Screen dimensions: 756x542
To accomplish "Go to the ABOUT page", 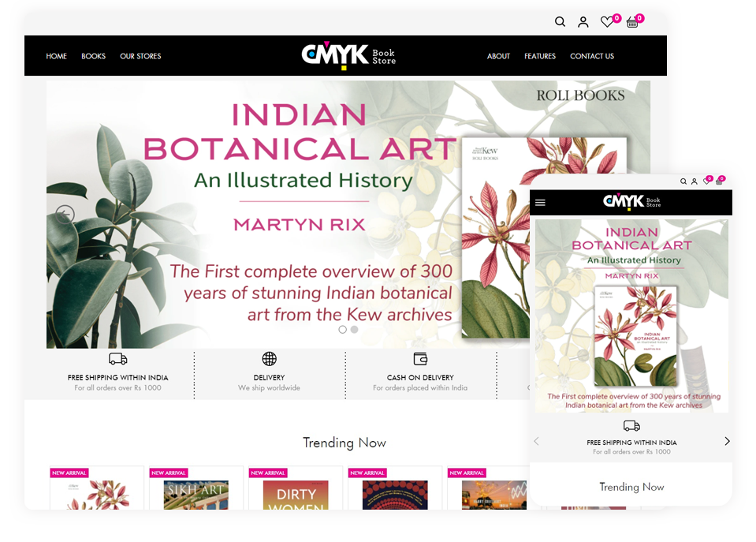I will click(x=498, y=56).
